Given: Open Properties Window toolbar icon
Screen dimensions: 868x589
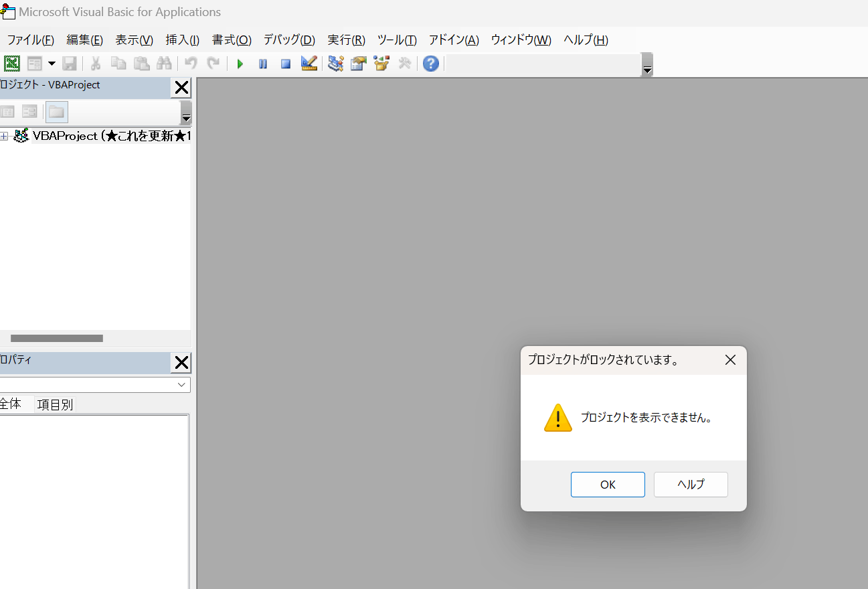Looking at the screenshot, I should tap(359, 64).
